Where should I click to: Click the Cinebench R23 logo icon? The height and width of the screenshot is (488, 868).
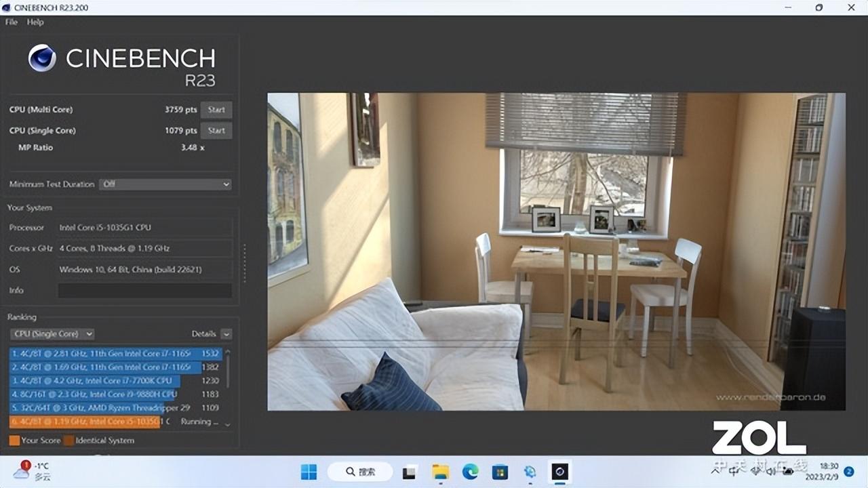[x=42, y=58]
